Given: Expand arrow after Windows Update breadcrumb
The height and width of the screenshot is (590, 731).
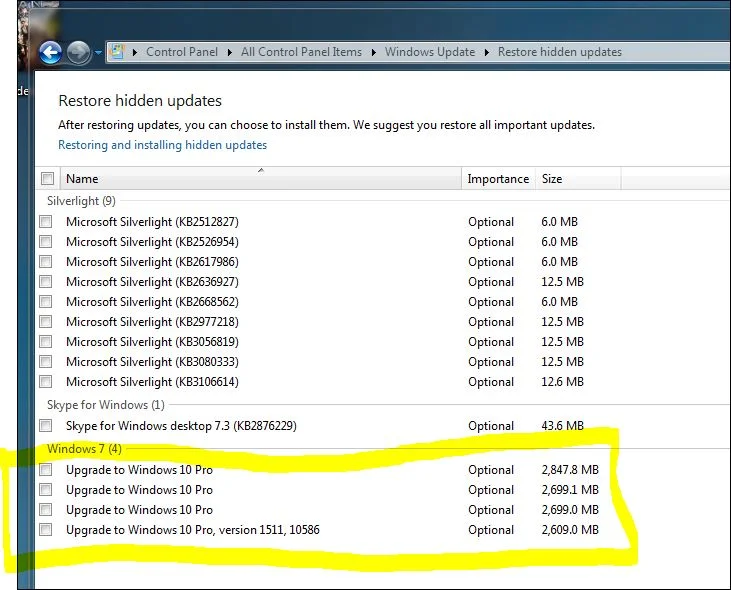Looking at the screenshot, I should click(487, 52).
